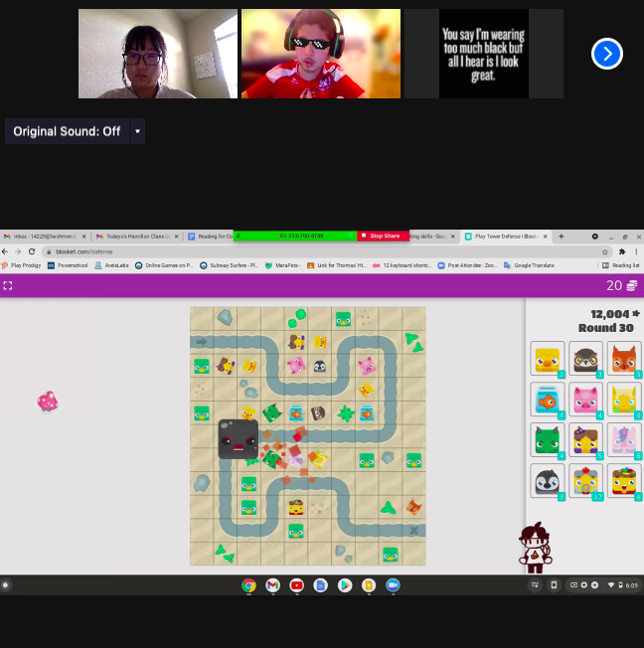Open the phone hub icon in shelf

pos(554,585)
